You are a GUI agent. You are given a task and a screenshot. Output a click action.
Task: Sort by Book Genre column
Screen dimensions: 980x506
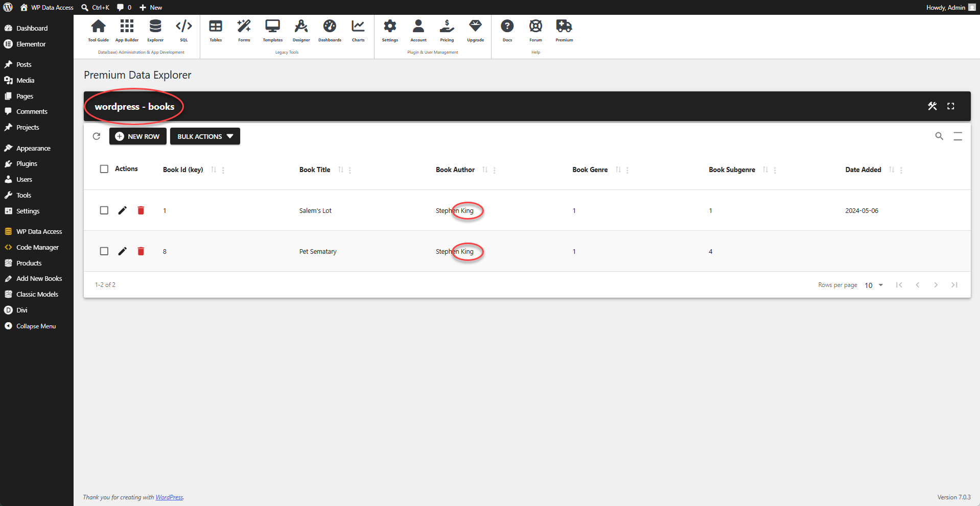[618, 170]
